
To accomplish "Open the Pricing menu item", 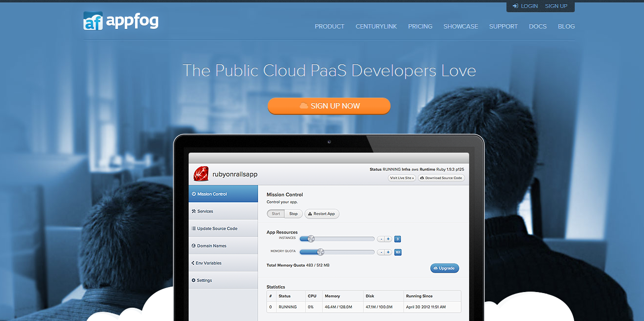I will 420,27.
